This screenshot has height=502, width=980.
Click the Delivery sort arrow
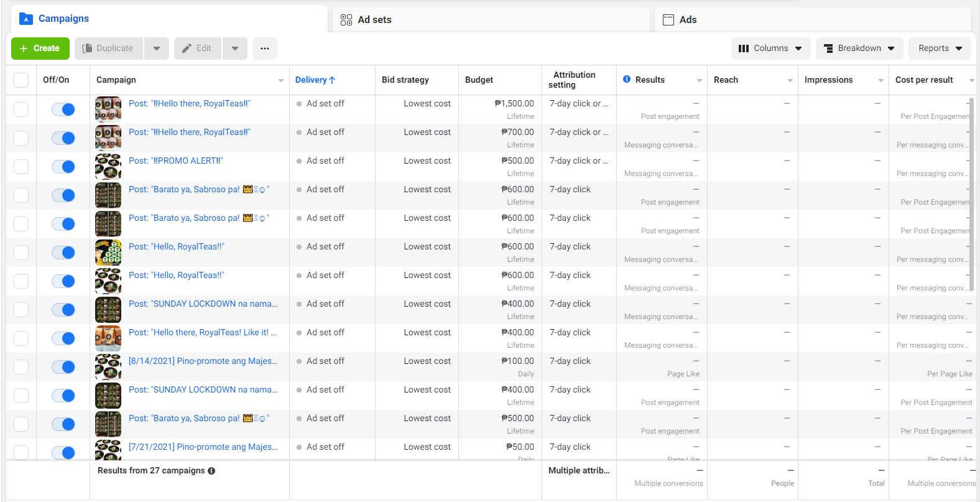[x=332, y=80]
